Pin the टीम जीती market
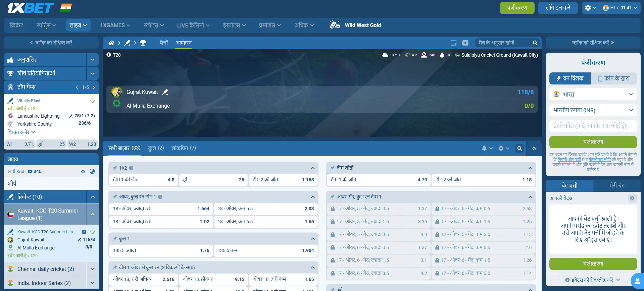Image resolution: width=644 pixels, height=291 pixels. (x=333, y=168)
